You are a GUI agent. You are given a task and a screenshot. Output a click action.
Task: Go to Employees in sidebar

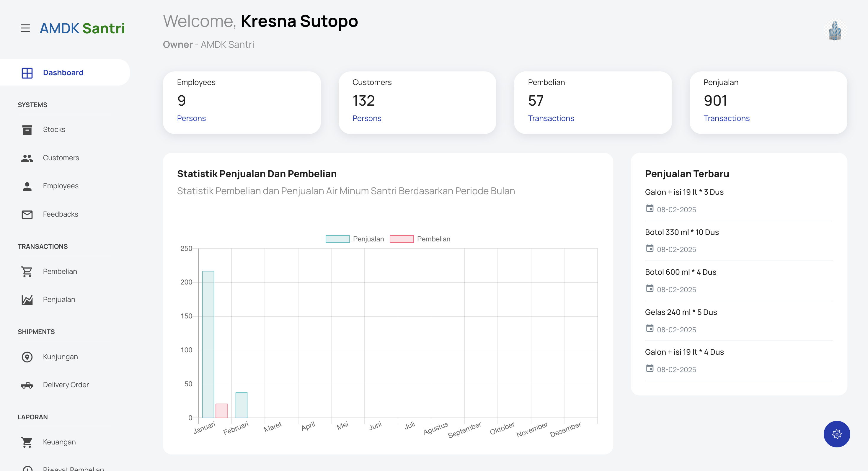click(x=61, y=186)
